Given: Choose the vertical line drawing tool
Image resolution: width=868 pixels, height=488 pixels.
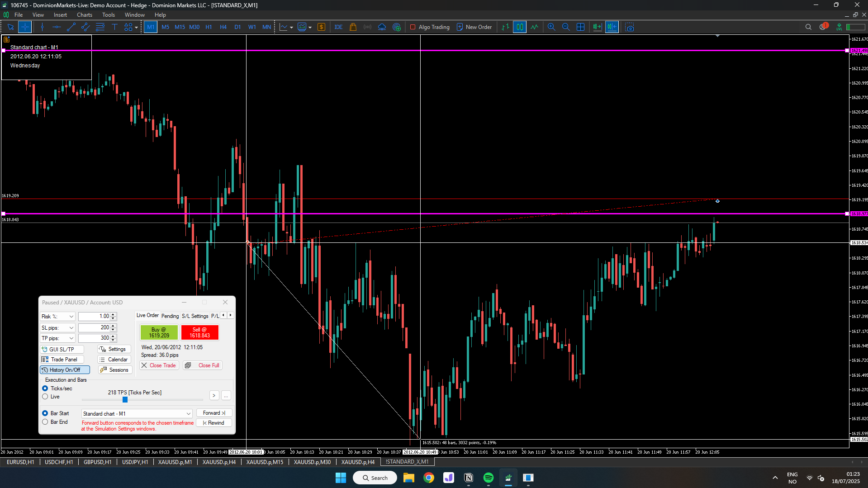Looking at the screenshot, I should click(x=42, y=27).
